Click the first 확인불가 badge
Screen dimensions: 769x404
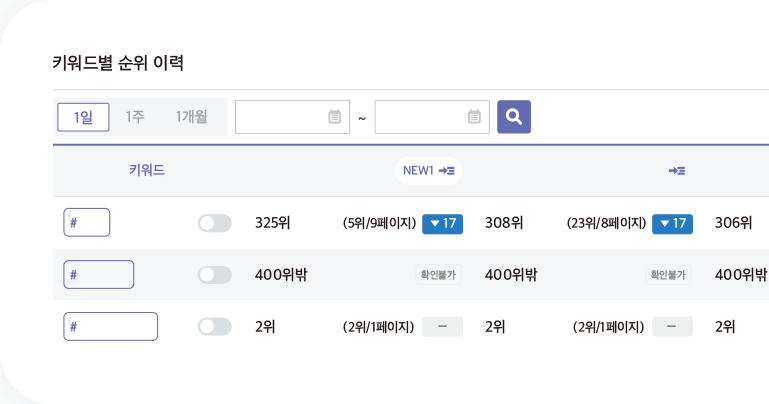(x=438, y=275)
